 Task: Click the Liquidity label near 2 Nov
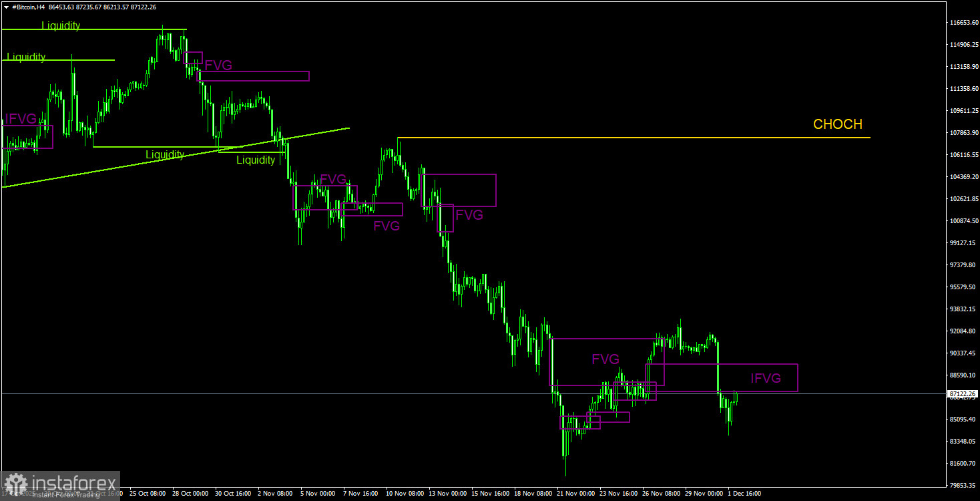[x=256, y=160]
